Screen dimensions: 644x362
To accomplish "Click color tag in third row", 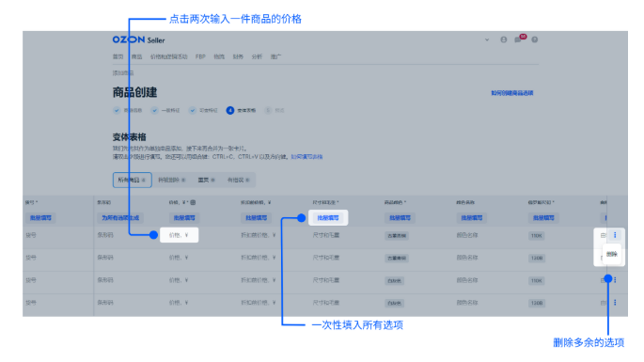I will click(x=394, y=281).
